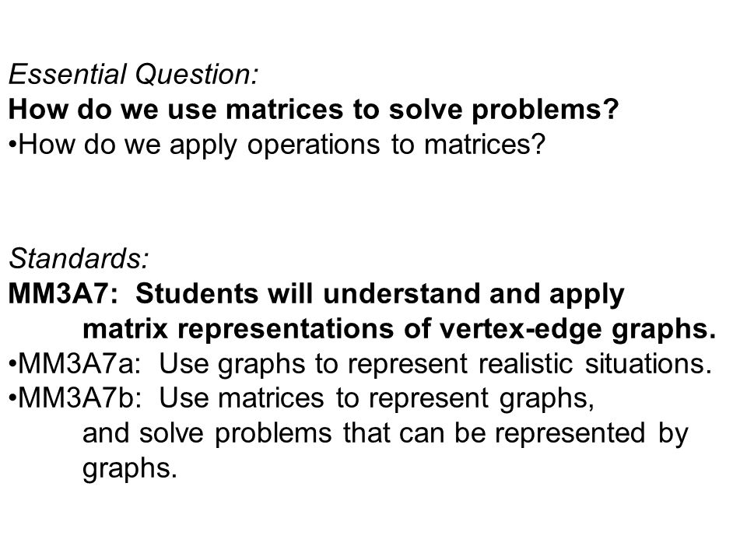This screenshot has width=747, height=560.
Task: Click the bullet 'How do we apply operations'
Action: 277,145
